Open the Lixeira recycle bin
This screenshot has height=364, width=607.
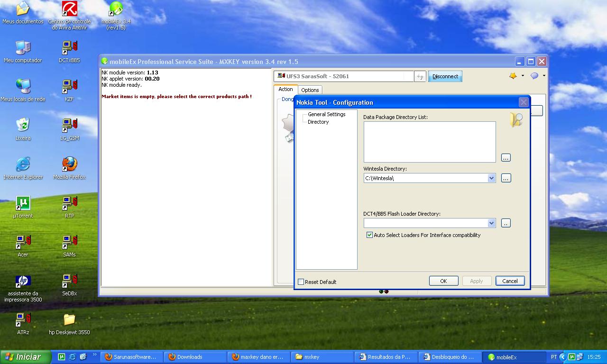23,129
